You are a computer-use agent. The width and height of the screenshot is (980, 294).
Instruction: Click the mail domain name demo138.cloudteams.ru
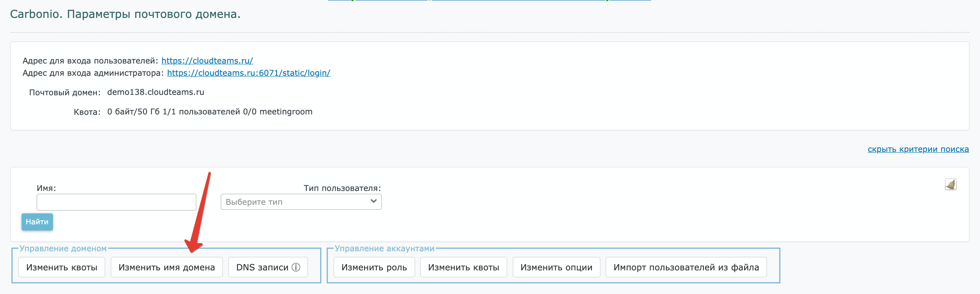[x=156, y=92]
